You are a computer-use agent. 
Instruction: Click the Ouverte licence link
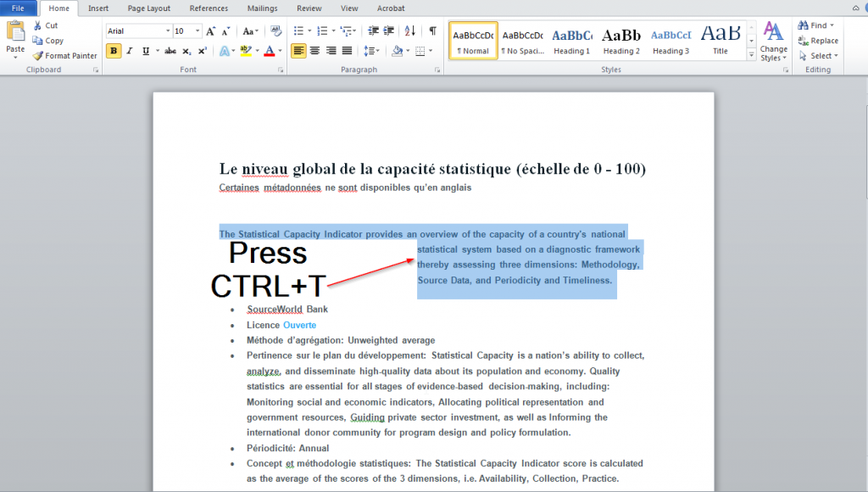299,325
